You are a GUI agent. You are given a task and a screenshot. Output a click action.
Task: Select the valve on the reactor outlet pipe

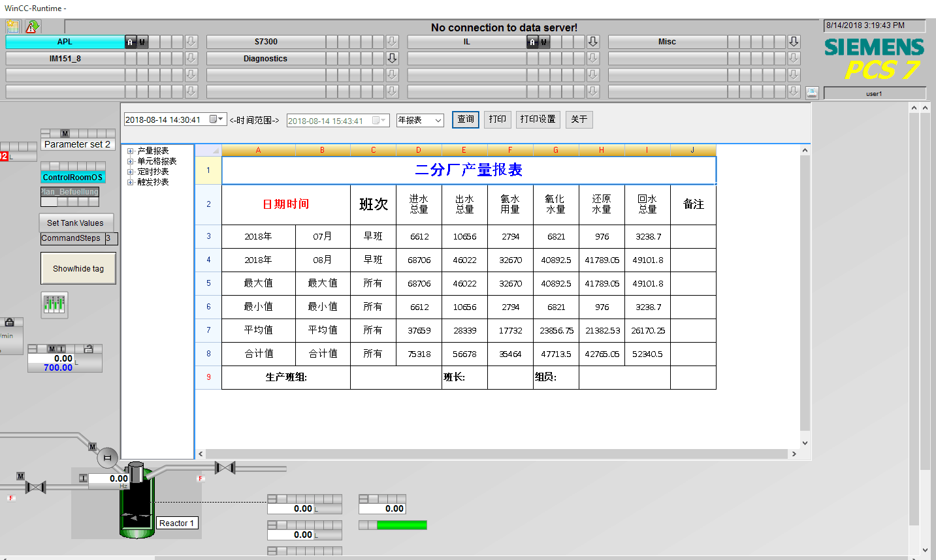point(225,468)
